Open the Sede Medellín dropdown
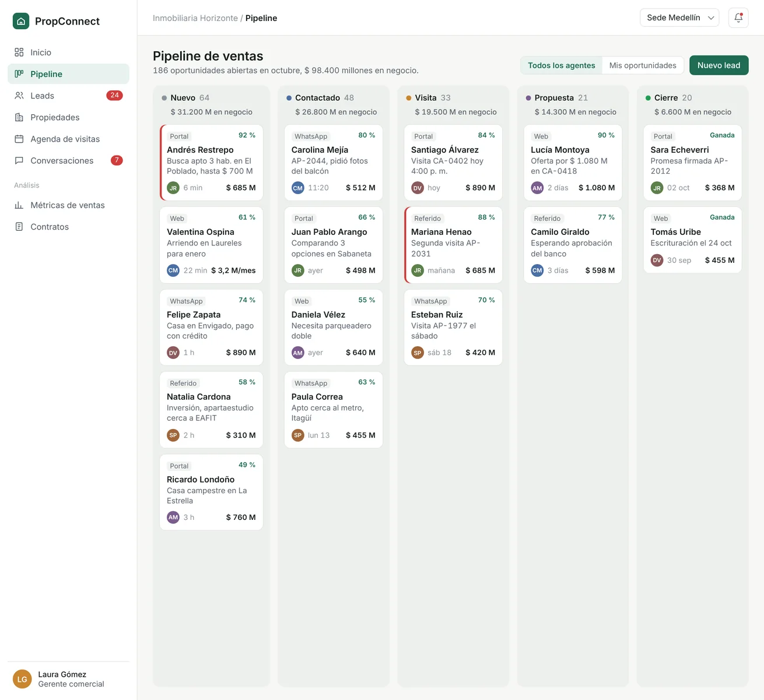This screenshot has height=700, width=764. 679,17
